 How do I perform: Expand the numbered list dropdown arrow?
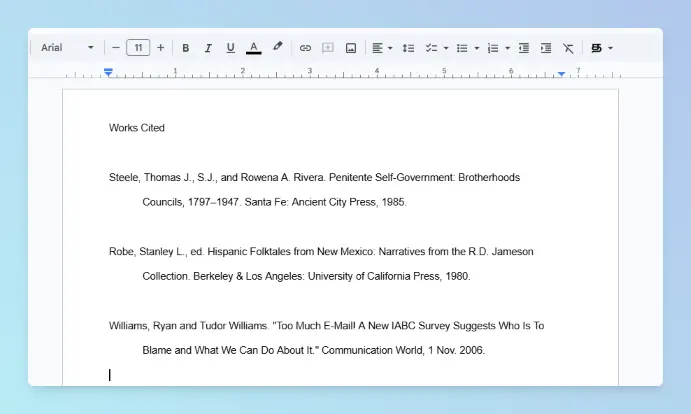[x=507, y=48]
